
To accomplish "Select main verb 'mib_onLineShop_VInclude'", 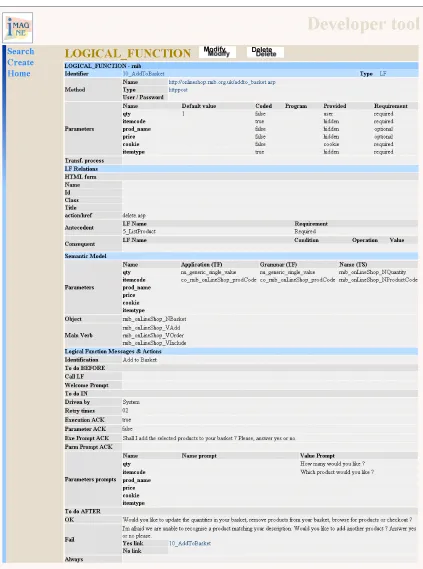I will click(x=155, y=343).
